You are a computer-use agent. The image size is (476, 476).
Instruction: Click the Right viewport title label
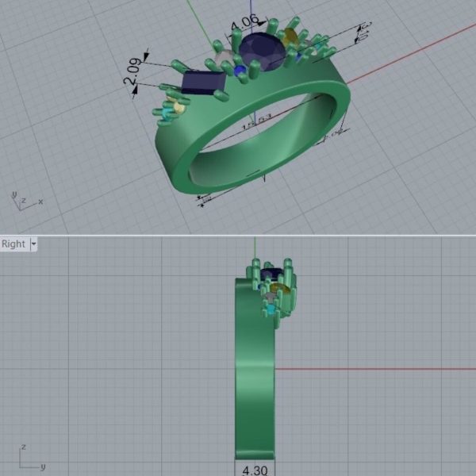pos(13,244)
